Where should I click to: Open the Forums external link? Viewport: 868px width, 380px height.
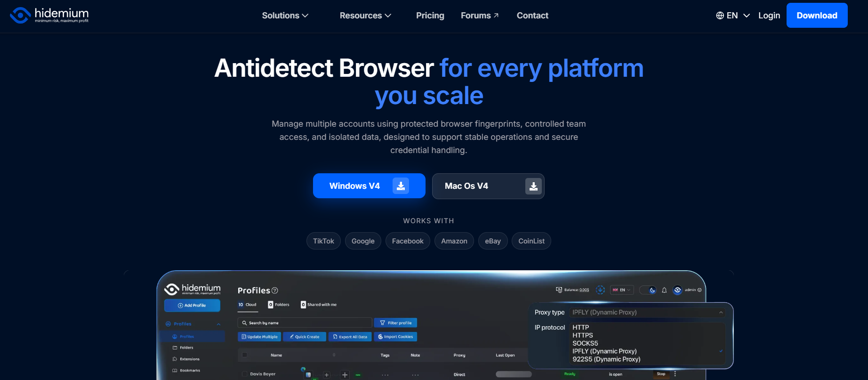(x=480, y=16)
